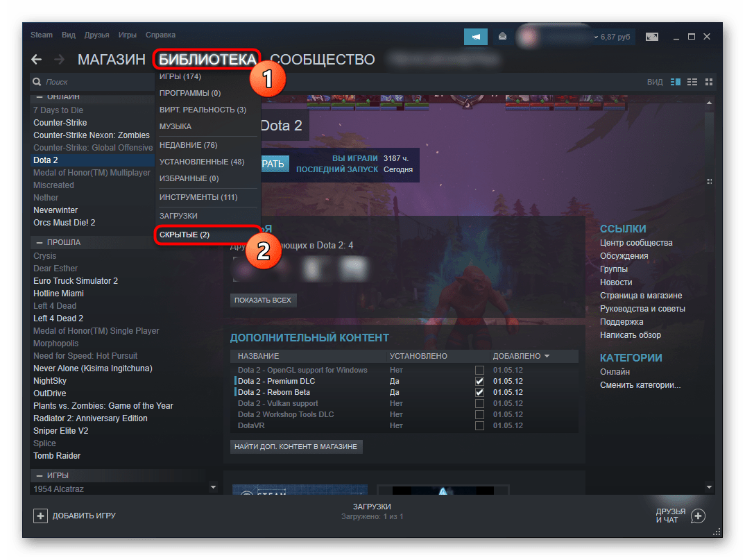Click game list scroll down arrow
Screen dimensions: 745x560
(213, 487)
